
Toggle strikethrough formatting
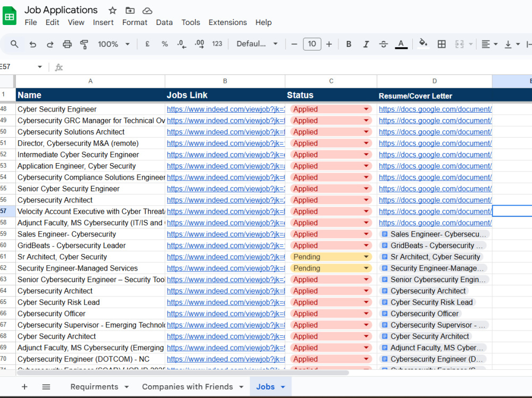[x=384, y=44]
